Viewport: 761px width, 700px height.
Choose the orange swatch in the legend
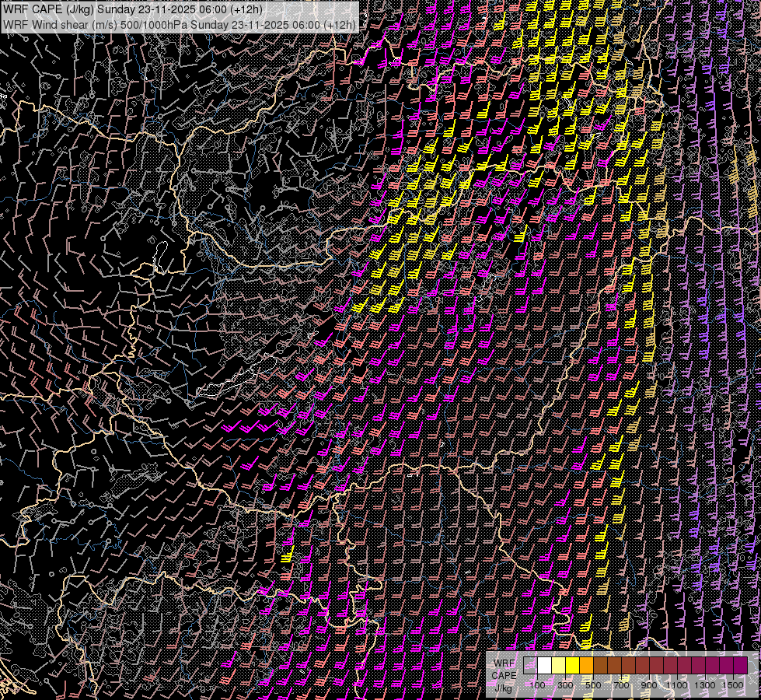tap(586, 665)
